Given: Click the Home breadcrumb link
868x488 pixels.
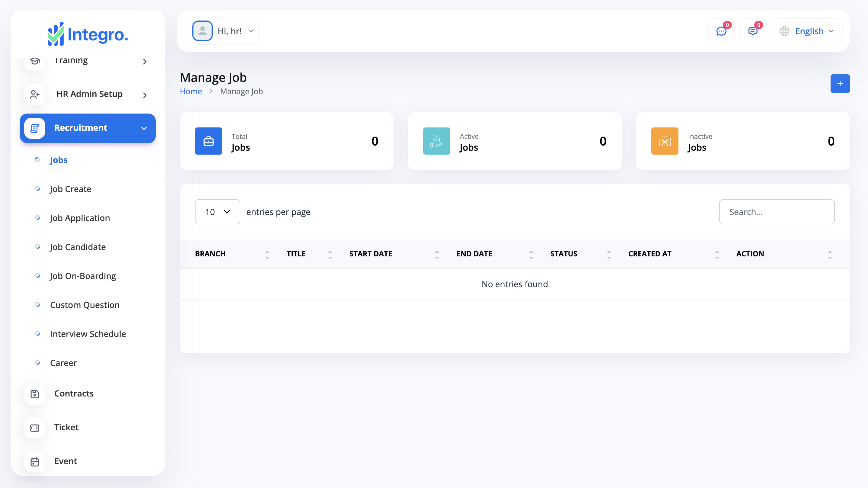Looking at the screenshot, I should (x=191, y=91).
